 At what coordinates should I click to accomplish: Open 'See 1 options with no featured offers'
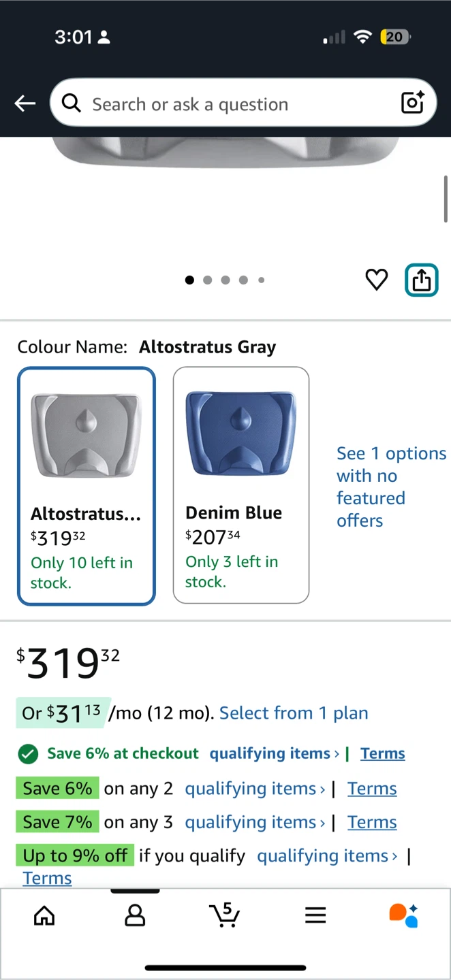(390, 487)
